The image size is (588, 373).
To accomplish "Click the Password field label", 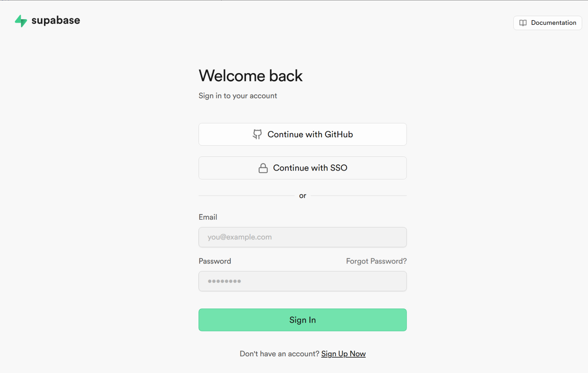I will click(x=215, y=261).
